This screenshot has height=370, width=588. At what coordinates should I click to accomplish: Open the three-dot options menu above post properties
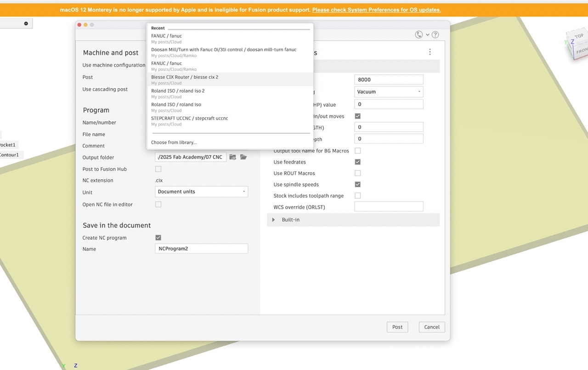click(x=430, y=52)
